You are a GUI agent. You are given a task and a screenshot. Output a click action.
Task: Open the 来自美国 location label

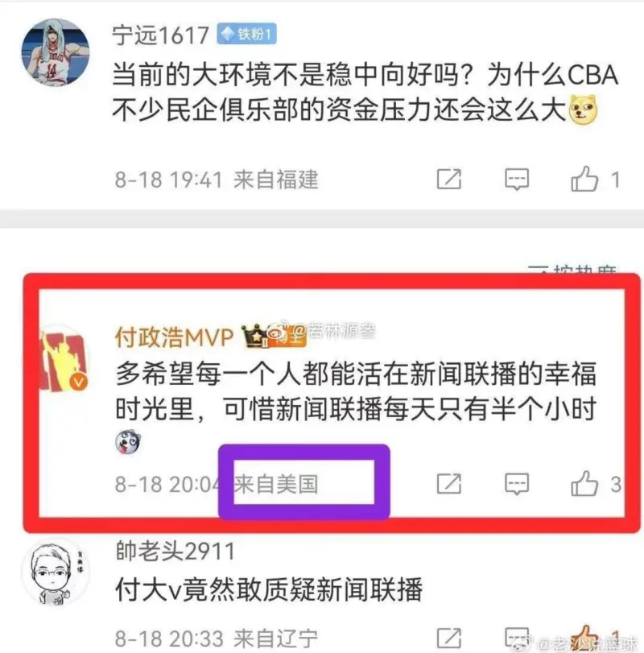[x=276, y=485]
